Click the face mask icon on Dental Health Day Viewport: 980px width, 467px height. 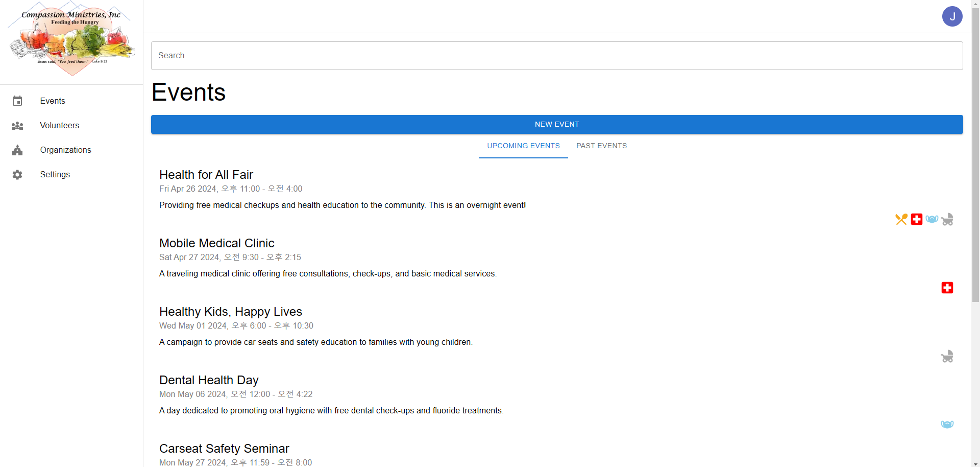(947, 425)
